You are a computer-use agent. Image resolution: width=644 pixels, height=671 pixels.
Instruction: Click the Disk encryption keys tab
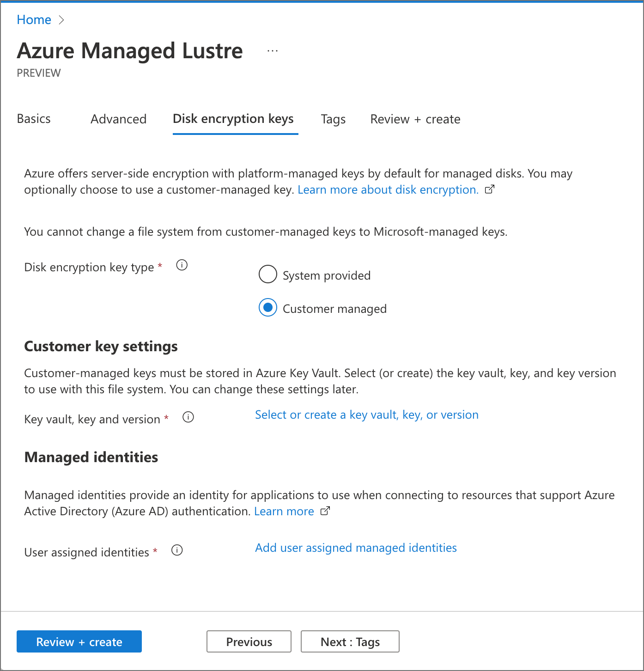pyautogui.click(x=233, y=119)
